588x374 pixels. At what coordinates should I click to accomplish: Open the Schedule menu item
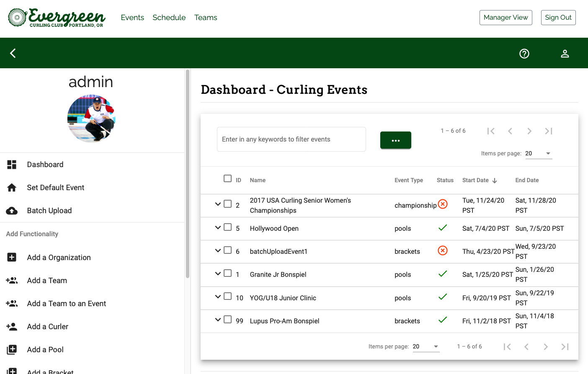coord(169,18)
